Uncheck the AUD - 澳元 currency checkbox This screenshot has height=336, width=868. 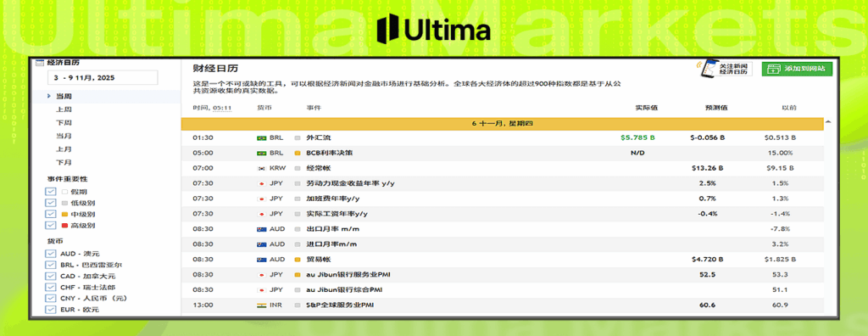click(51, 254)
